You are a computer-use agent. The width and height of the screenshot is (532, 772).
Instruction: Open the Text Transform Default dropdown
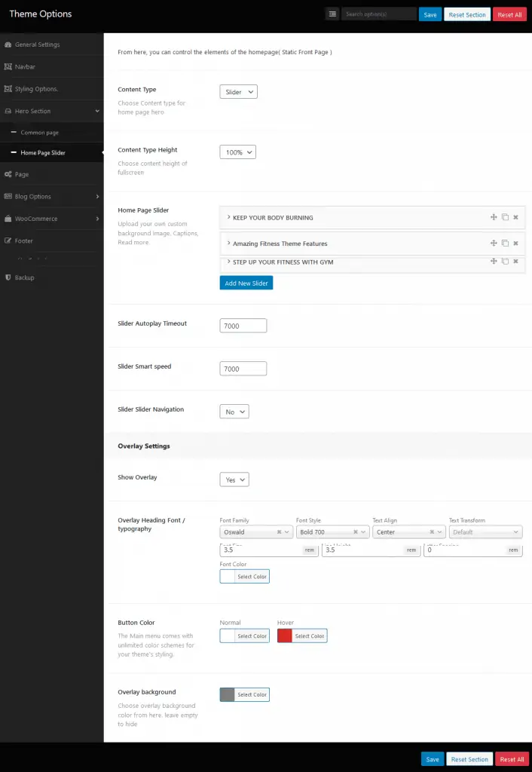(485, 532)
